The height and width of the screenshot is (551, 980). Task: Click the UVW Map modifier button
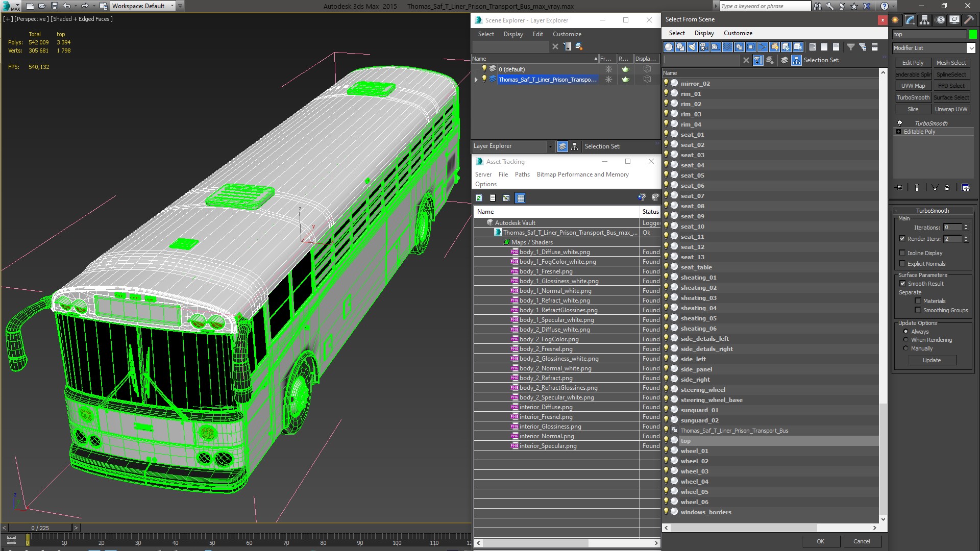[913, 86]
